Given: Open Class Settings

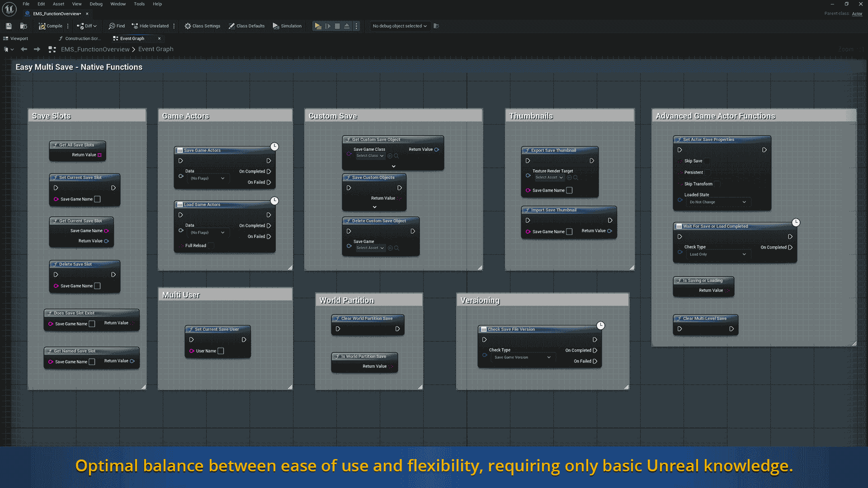Looking at the screenshot, I should click(x=203, y=26).
